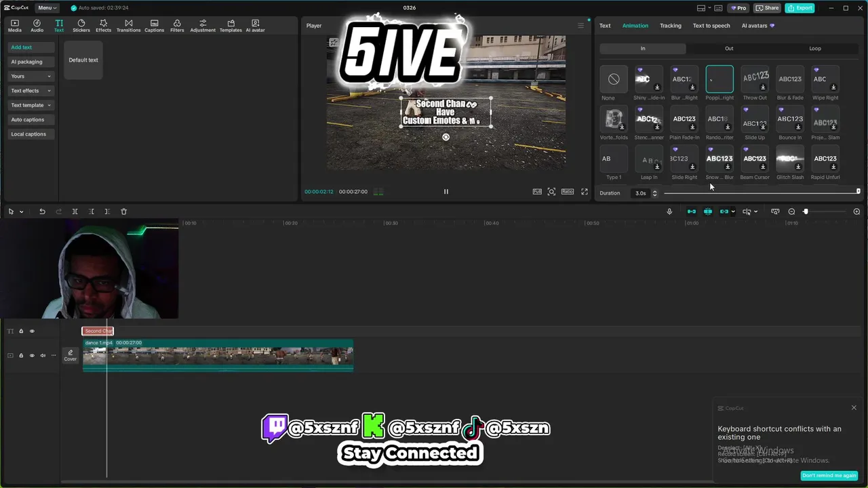Image resolution: width=868 pixels, height=488 pixels.
Task: Open the selection tool dropdown arrow
Action: pos(21,211)
